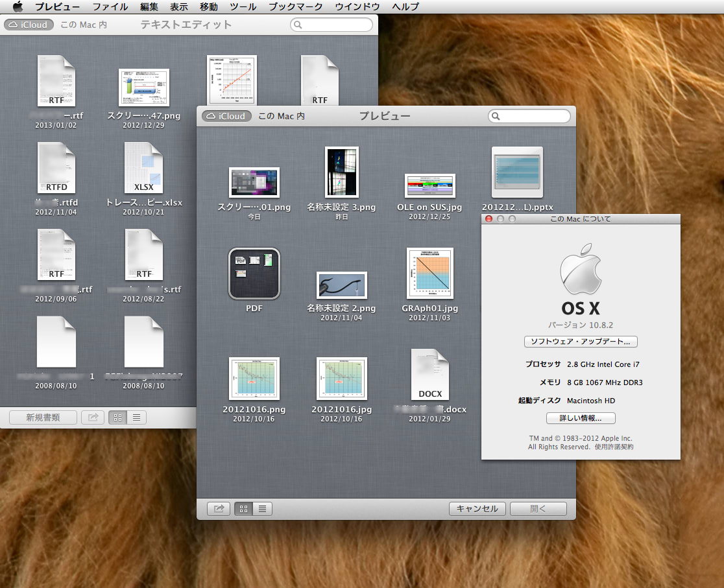Image resolution: width=724 pixels, height=588 pixels.
Task: Open the Apple menu
Action: click(x=18, y=6)
